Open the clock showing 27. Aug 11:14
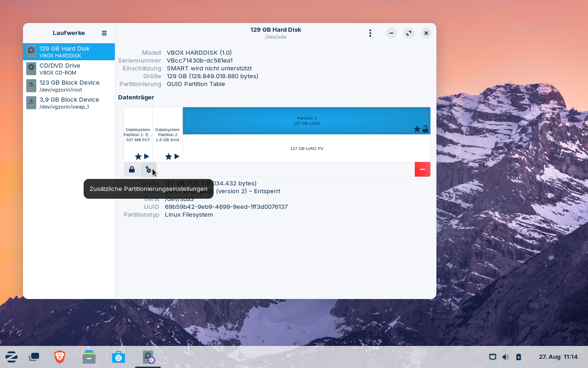 (558, 357)
